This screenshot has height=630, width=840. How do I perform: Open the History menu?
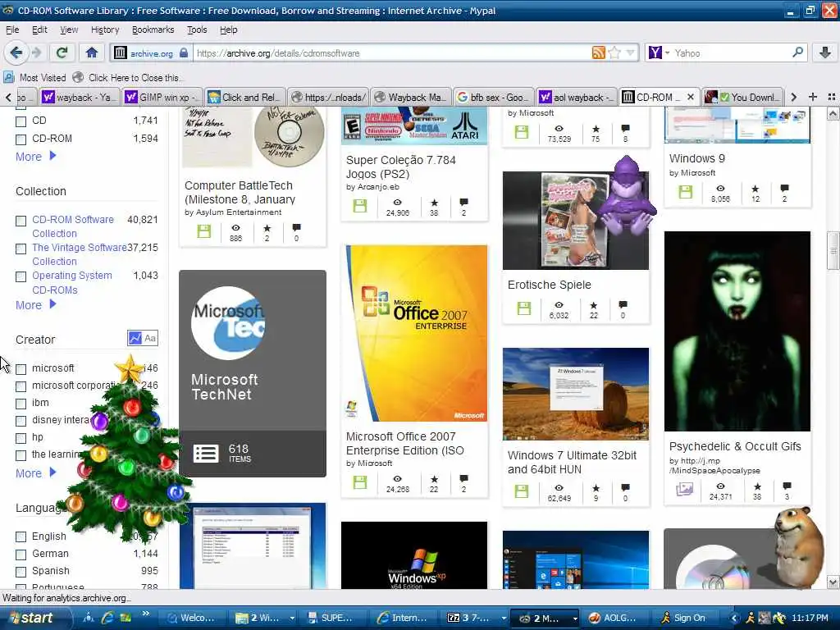tap(105, 30)
